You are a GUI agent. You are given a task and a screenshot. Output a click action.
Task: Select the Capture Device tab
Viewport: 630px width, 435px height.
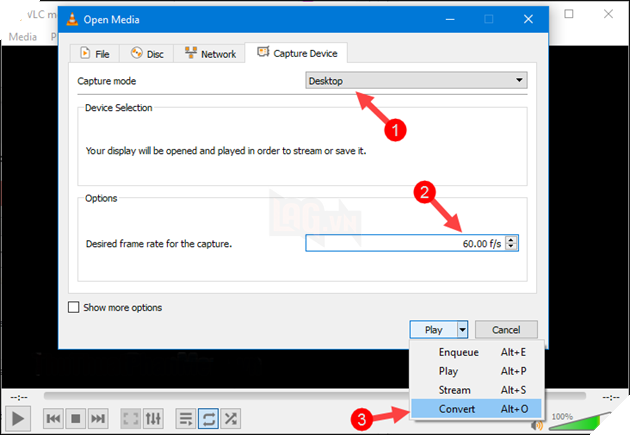coord(297,53)
